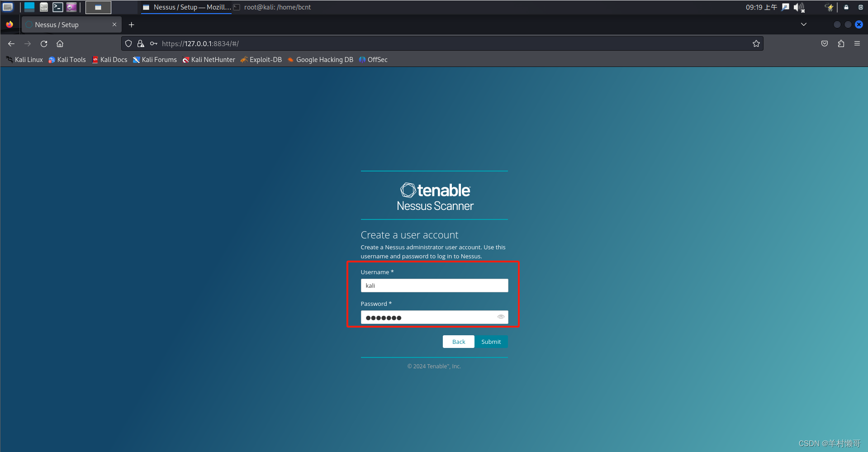
Task: Click the Firefox logo icon in tab bar
Action: 9,24
